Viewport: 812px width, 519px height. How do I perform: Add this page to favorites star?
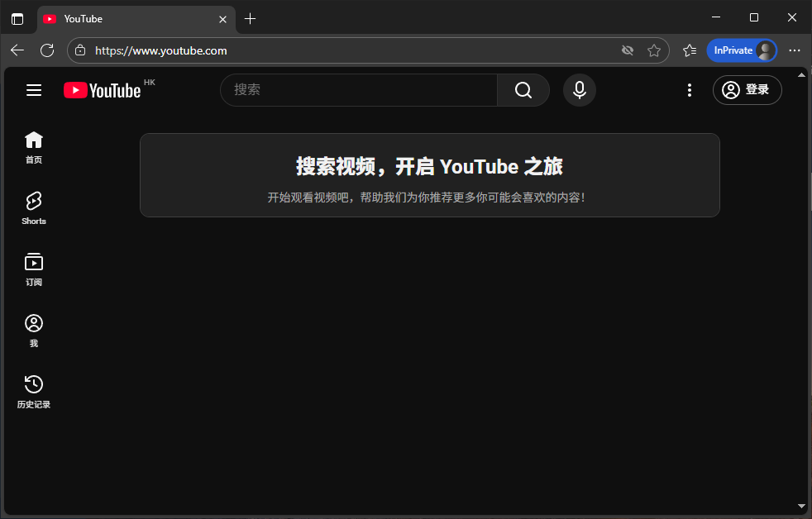point(655,50)
